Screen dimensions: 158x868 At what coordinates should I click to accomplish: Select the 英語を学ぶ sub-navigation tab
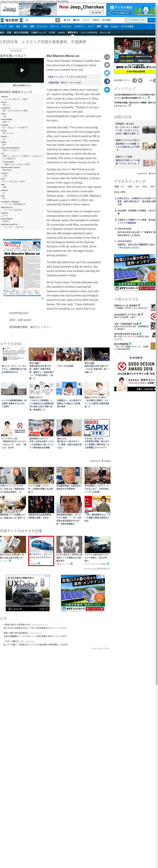[x=73, y=33]
